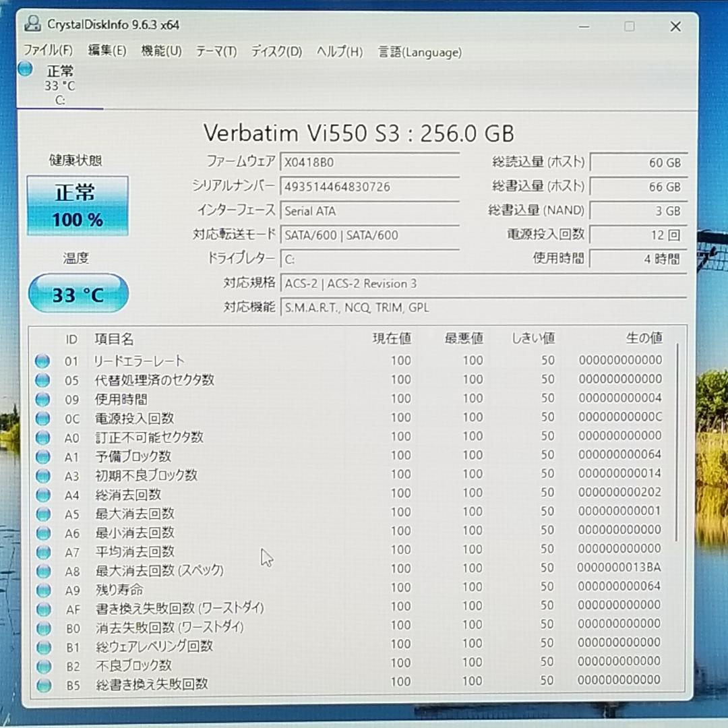Click the 生の値 column header
The height and width of the screenshot is (728, 728).
(x=644, y=338)
